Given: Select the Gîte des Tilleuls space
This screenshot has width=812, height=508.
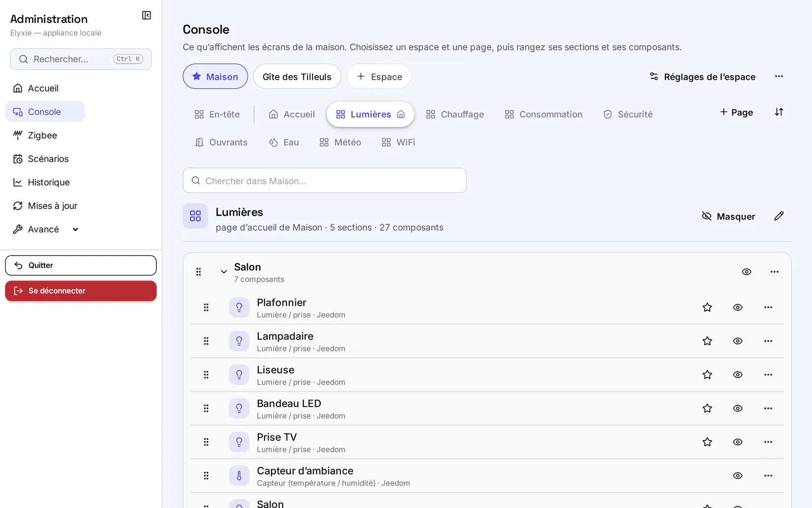Looking at the screenshot, I should pos(297,77).
